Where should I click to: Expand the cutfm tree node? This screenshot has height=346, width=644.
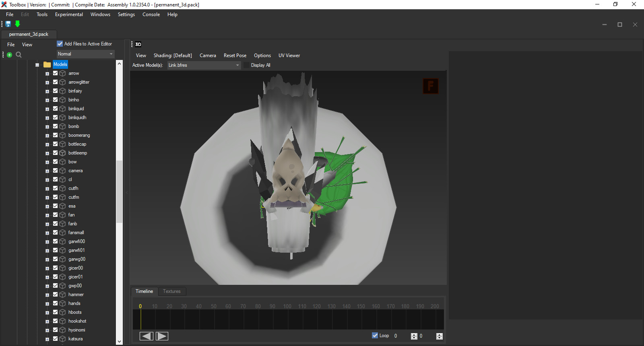(x=47, y=198)
